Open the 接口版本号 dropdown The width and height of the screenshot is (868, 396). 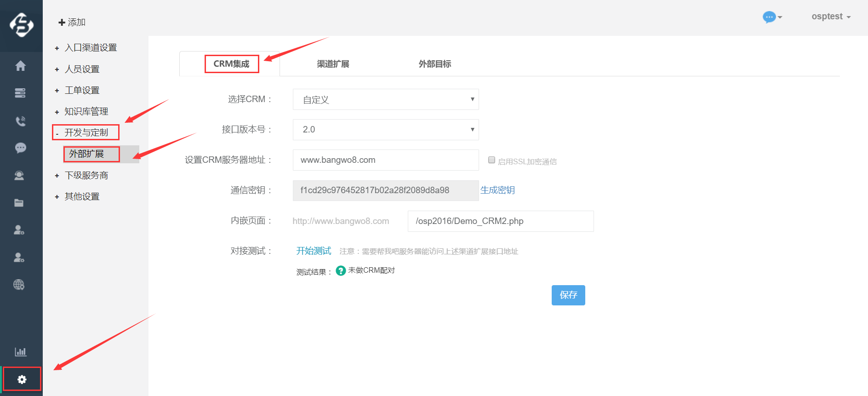click(385, 130)
